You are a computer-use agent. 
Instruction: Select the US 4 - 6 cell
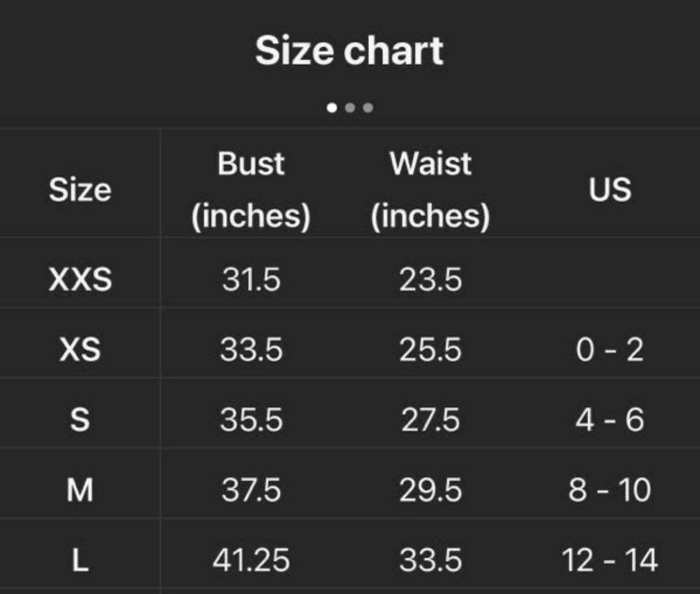pyautogui.click(x=610, y=420)
